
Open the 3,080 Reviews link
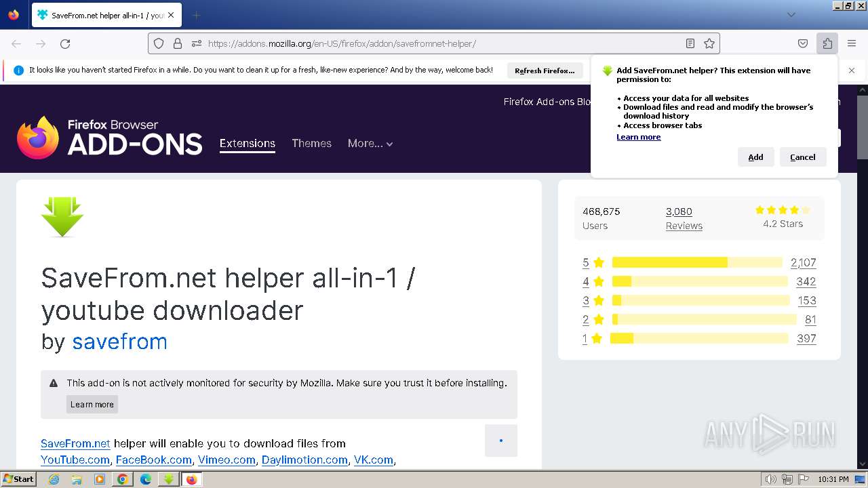(684, 218)
